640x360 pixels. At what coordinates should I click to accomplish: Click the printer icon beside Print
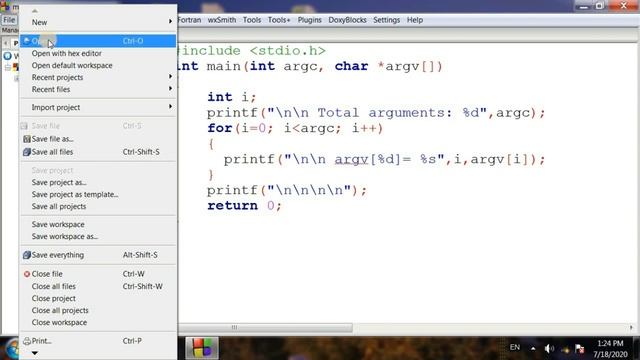point(27,341)
